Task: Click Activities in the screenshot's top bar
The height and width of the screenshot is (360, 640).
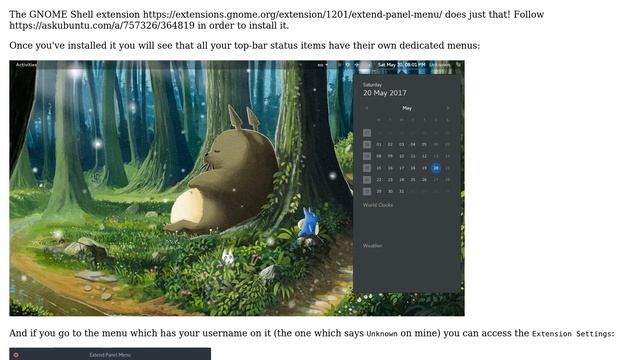Action: coord(26,64)
